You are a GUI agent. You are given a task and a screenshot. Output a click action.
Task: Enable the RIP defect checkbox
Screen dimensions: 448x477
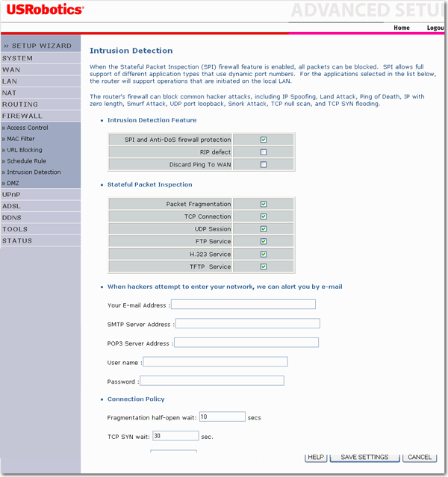point(264,152)
